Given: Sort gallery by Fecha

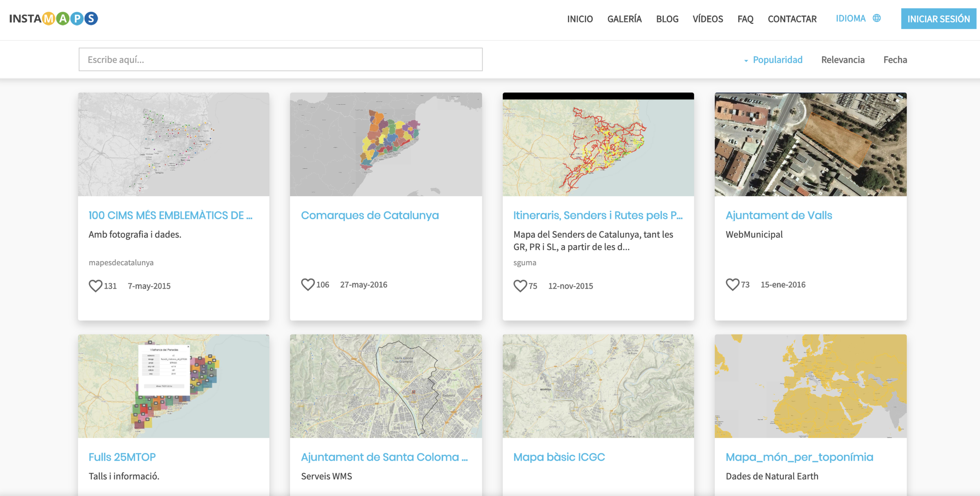Looking at the screenshot, I should click(895, 60).
